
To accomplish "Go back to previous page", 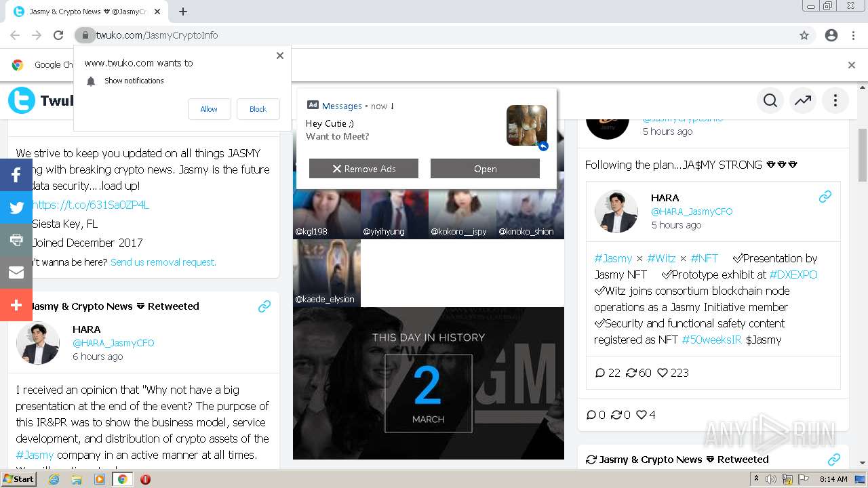I will [15, 35].
